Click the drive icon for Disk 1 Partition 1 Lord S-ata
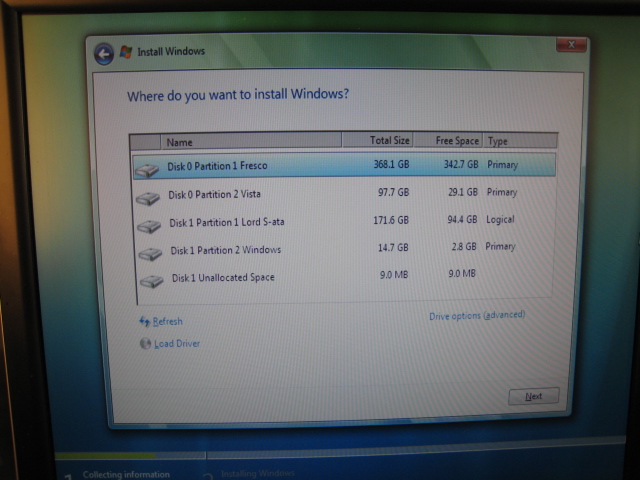The height and width of the screenshot is (480, 640). 149,226
